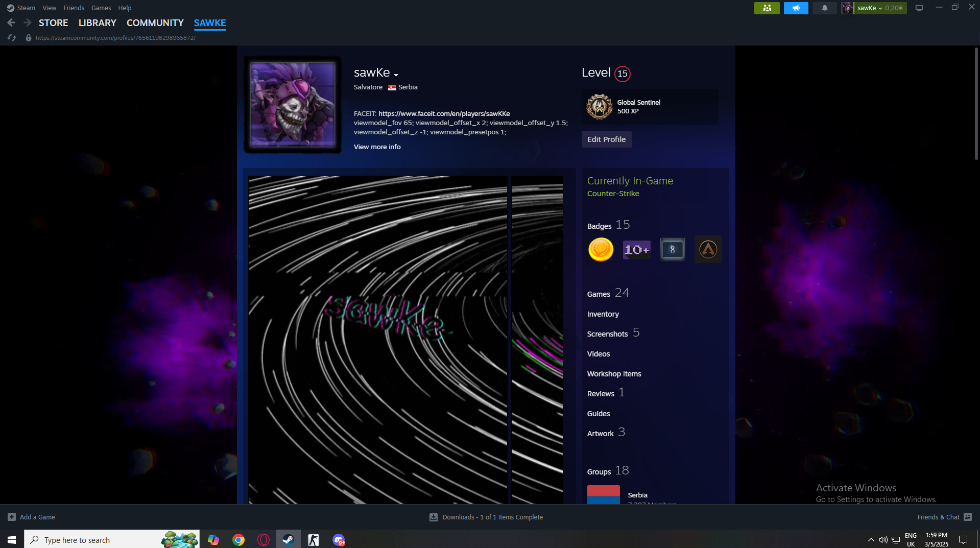Open the Friends & Chat panel icon
This screenshot has width=980, height=548.
[x=968, y=517]
